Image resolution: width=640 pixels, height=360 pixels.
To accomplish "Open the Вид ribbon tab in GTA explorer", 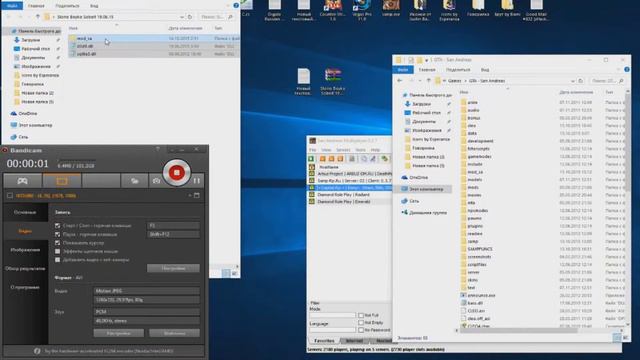I will click(x=484, y=70).
